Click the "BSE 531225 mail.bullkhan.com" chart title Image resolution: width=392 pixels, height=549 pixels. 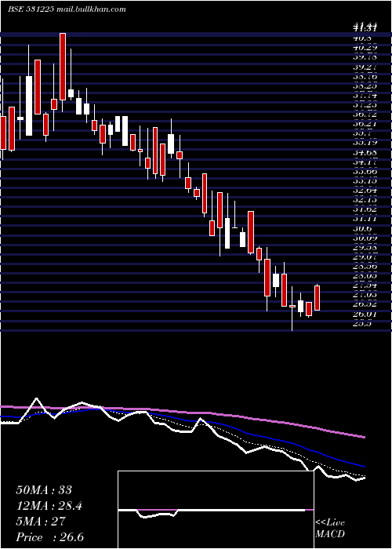[x=67, y=9]
